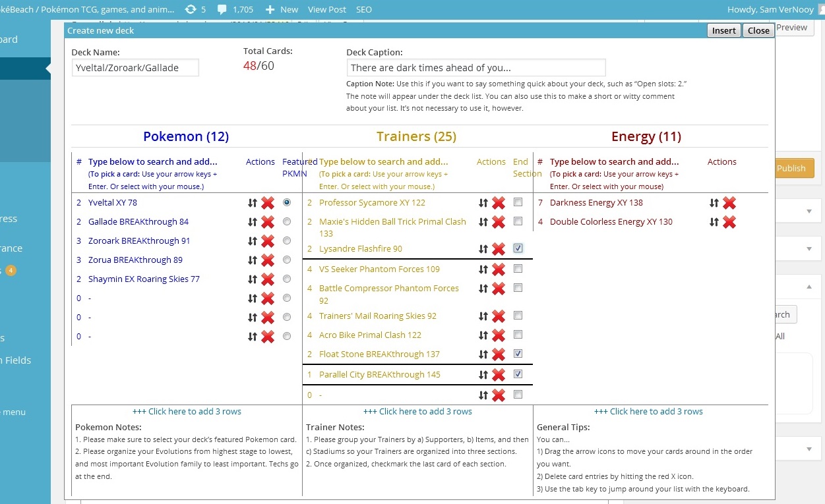Click move arrows for Professor Sycamore XY 122
825x504 pixels.
[483, 203]
